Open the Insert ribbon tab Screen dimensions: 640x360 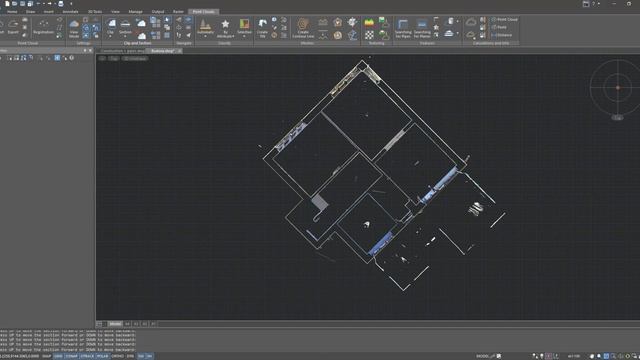[49, 12]
